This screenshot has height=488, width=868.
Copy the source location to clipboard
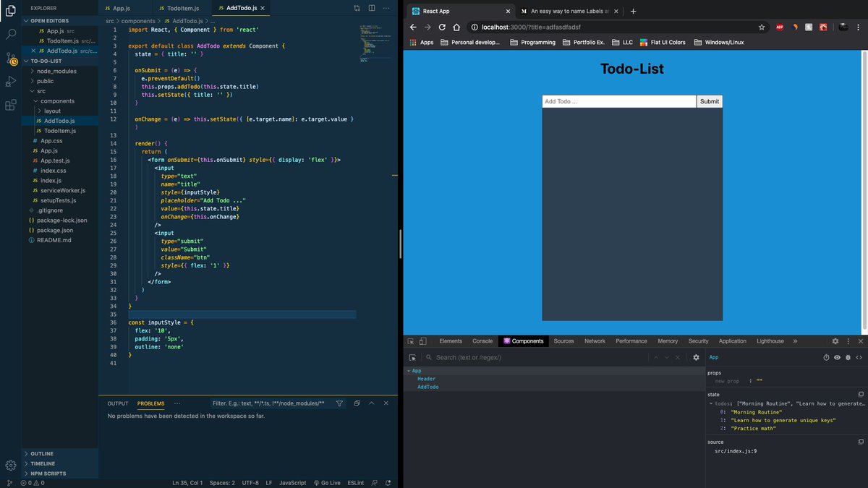coord(861,442)
